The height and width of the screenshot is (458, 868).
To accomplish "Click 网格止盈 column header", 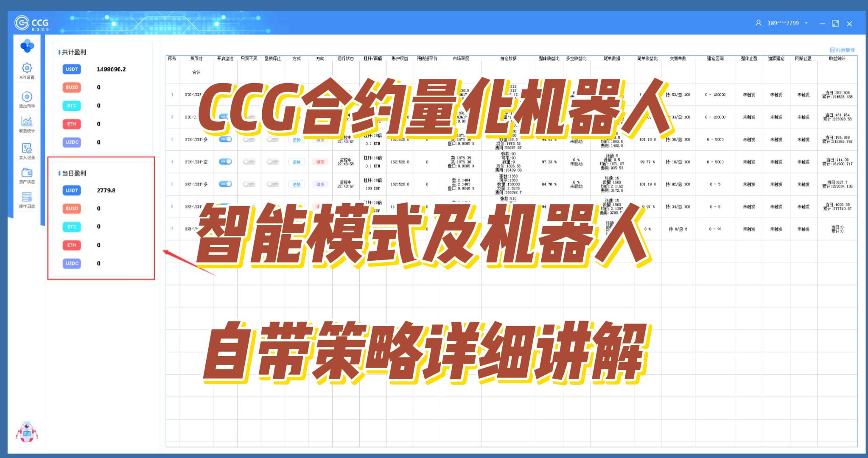I will tap(803, 59).
